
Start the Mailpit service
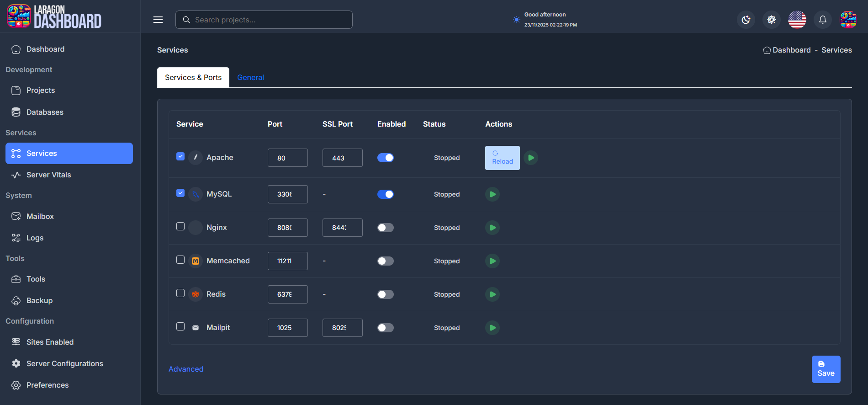pos(492,328)
